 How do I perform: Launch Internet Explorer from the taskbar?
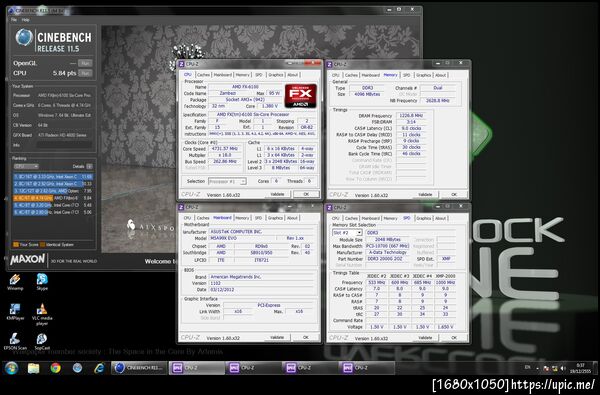[99, 368]
